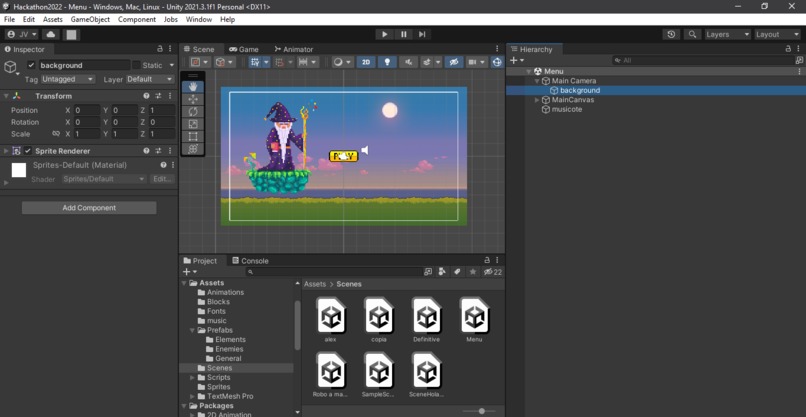The image size is (806, 417).
Task: Click the shader Edit button
Action: [162, 179]
